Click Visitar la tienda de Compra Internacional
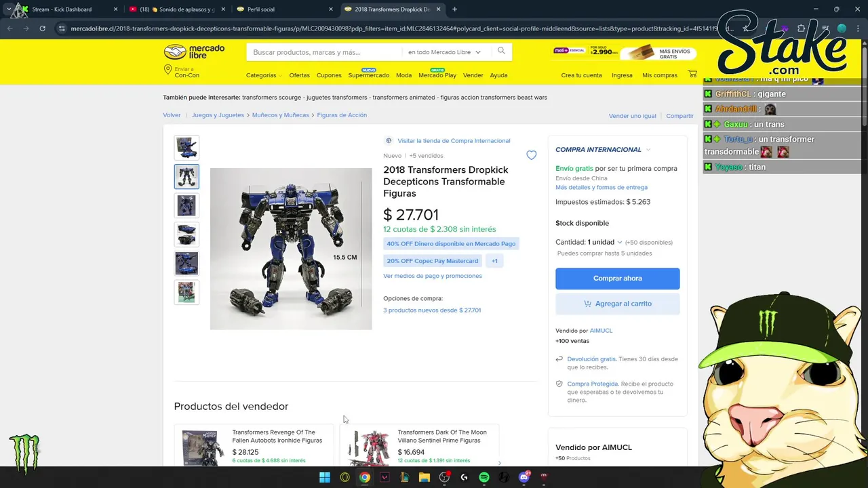868x488 pixels. pyautogui.click(x=454, y=140)
